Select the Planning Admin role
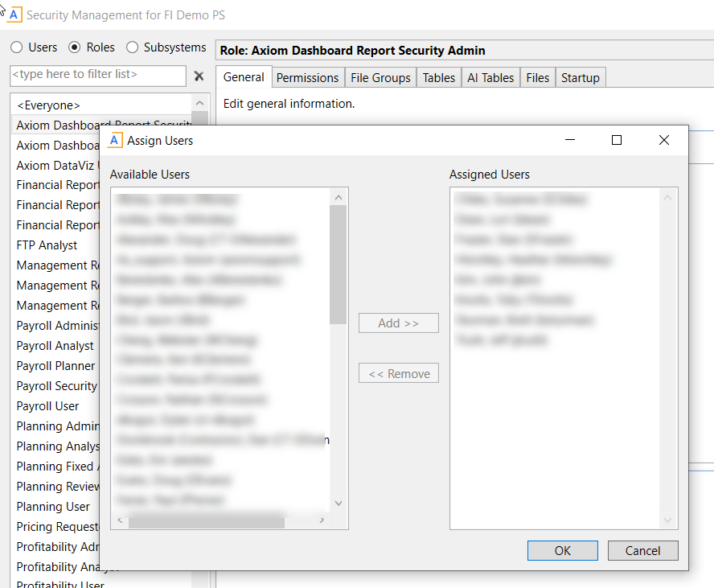 click(x=55, y=426)
